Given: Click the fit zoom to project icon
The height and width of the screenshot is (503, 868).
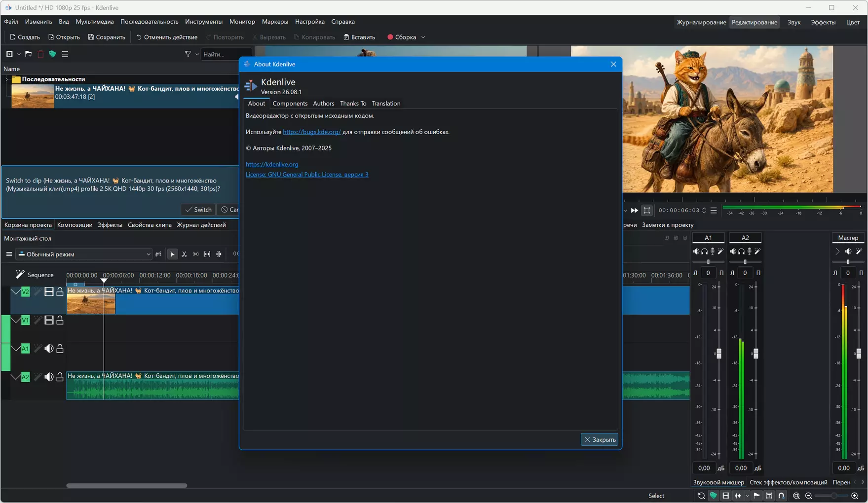Looking at the screenshot, I should pyautogui.click(x=796, y=496).
